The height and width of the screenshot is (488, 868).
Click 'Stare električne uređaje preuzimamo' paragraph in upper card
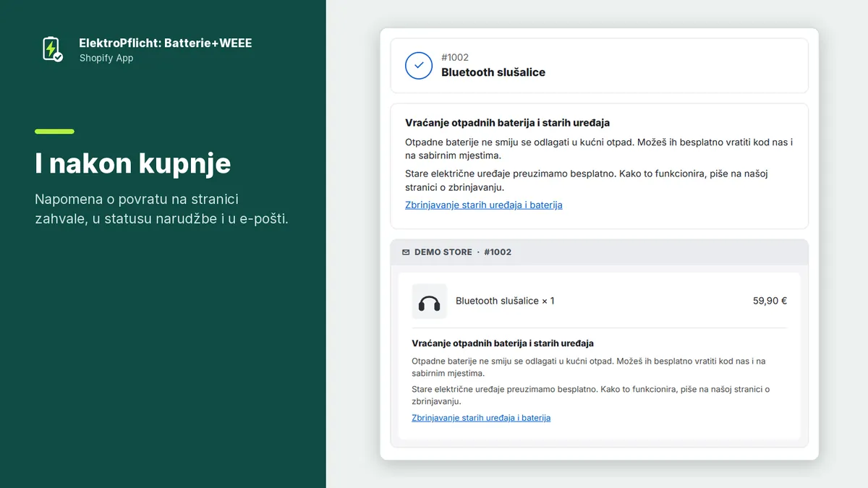[x=586, y=181]
